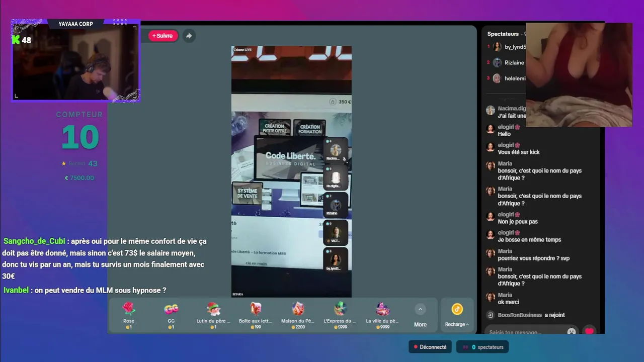
Task: Click the Compteur value 10
Action: (80, 137)
